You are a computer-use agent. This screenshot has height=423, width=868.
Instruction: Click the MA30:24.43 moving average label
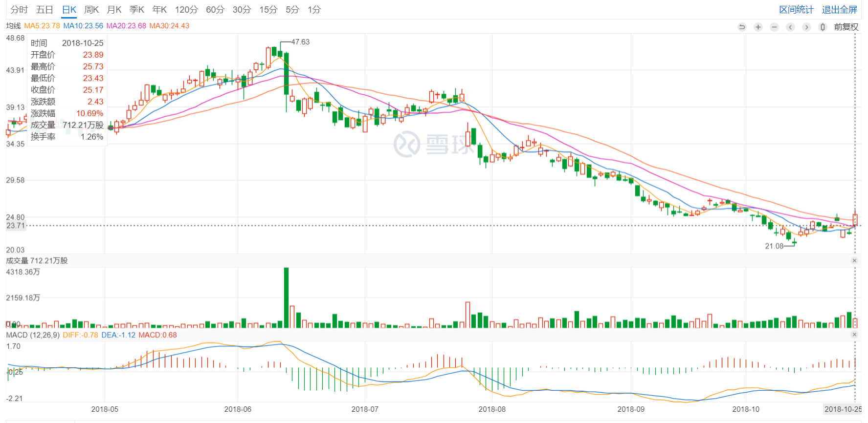point(169,26)
